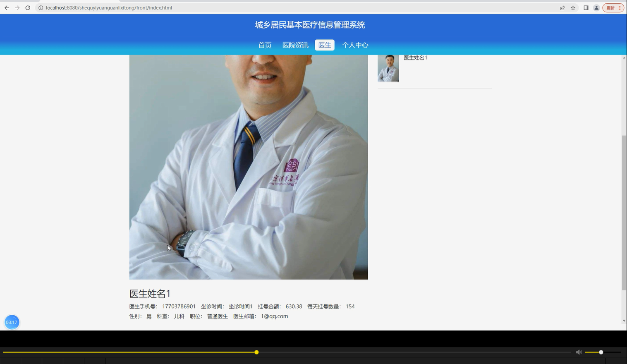627x364 pixels.
Task: Open the browser profile avatar icon
Action: tap(596, 7)
